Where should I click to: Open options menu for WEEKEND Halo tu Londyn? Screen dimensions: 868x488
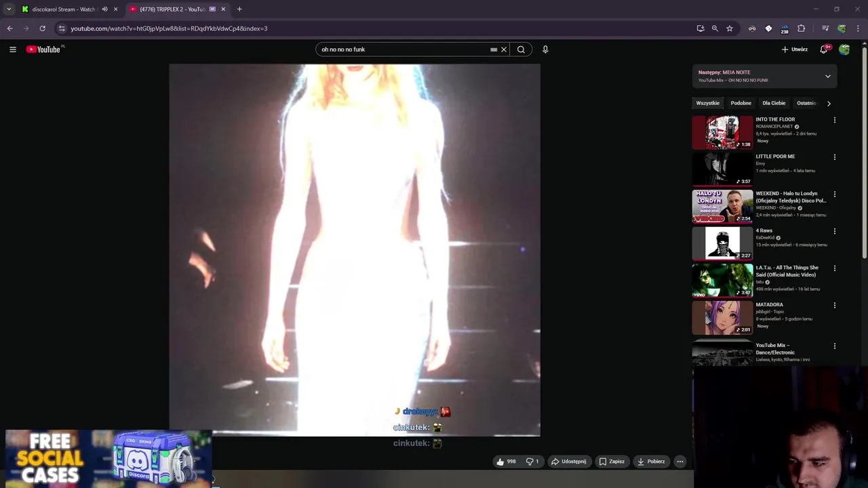[835, 195]
